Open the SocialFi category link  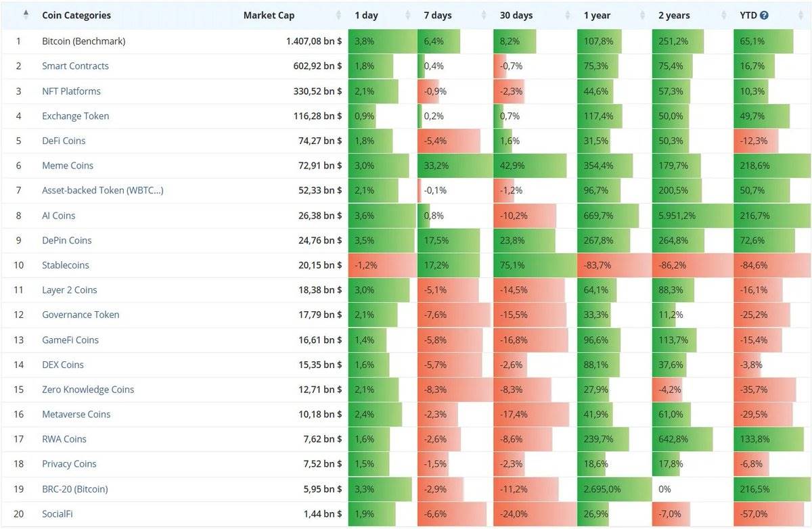pos(57,514)
